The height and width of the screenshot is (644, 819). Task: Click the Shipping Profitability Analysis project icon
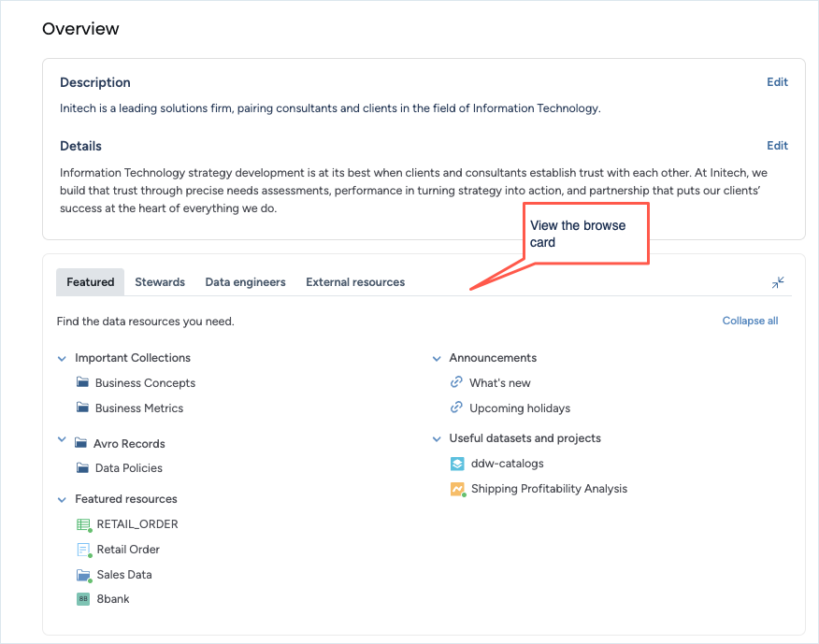pos(457,489)
